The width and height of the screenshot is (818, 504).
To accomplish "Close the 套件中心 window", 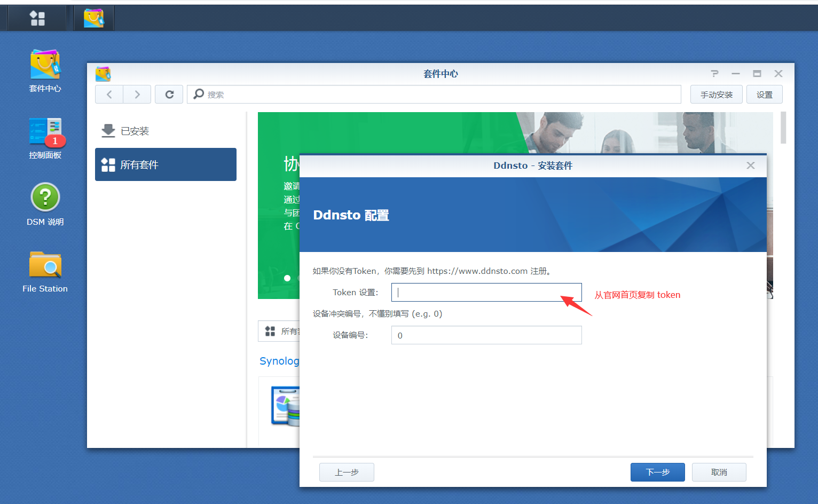I will coord(778,74).
